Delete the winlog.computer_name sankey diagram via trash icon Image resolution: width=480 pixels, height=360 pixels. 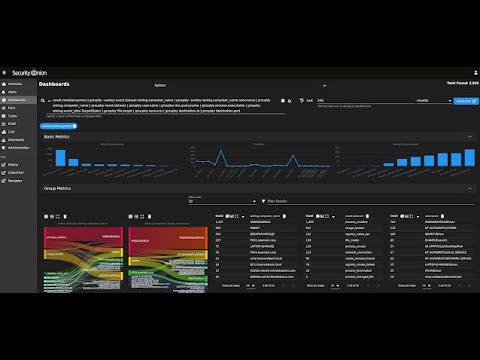click(149, 217)
